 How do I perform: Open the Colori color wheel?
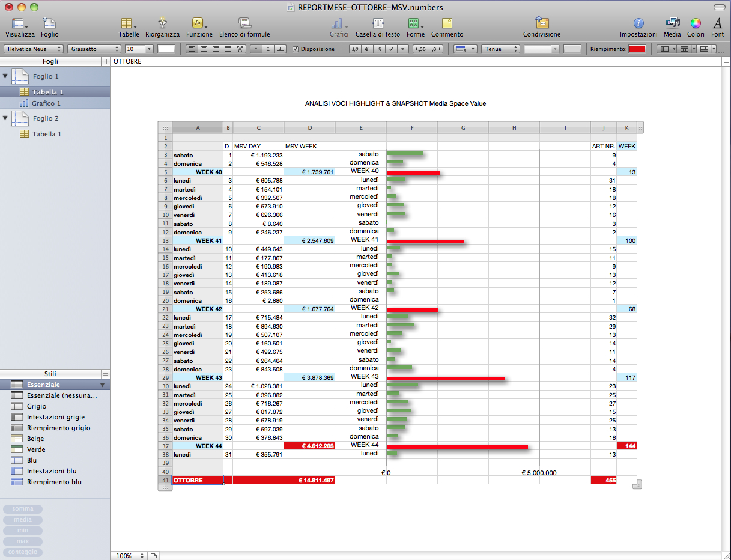(696, 23)
